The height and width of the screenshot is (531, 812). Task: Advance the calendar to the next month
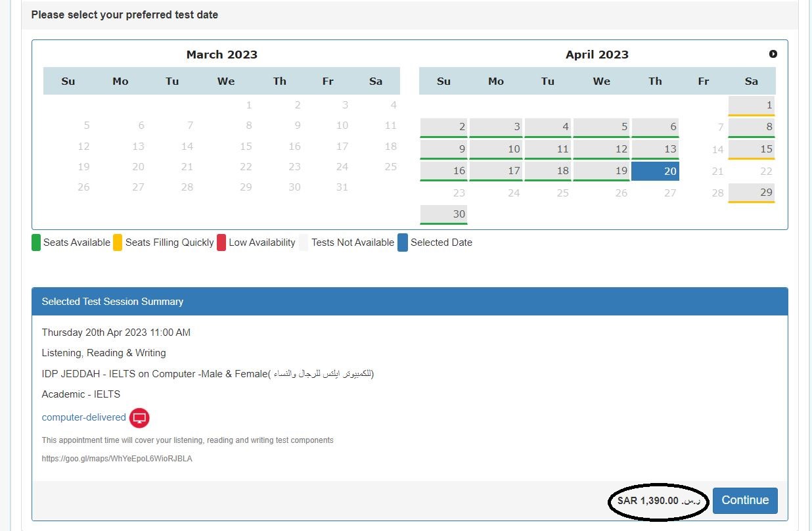pyautogui.click(x=773, y=54)
